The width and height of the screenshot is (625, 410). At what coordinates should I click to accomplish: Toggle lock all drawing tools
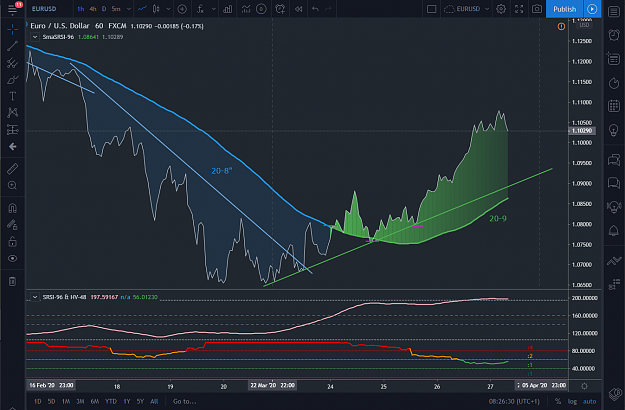tap(12, 242)
